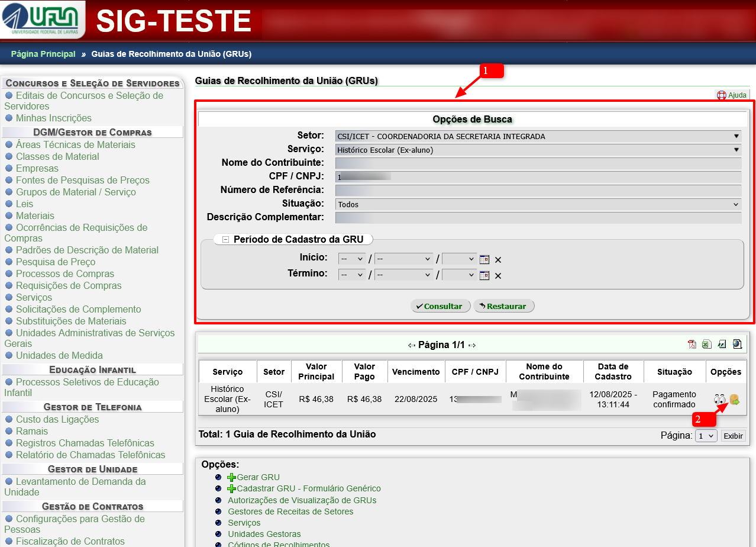
Task: Click the Consultar button
Action: (x=440, y=306)
